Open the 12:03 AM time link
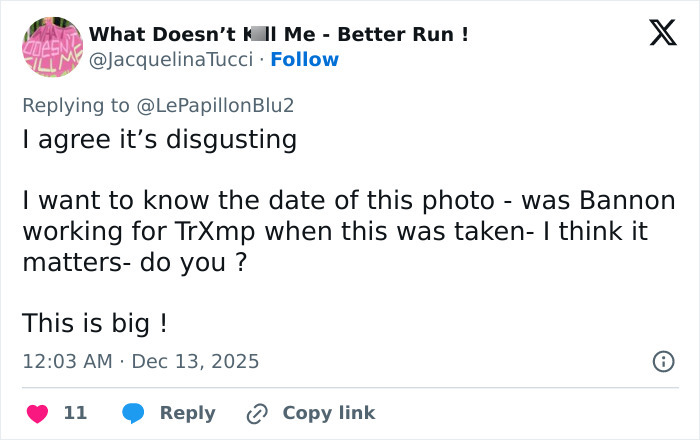The image size is (700, 440). tap(67, 361)
